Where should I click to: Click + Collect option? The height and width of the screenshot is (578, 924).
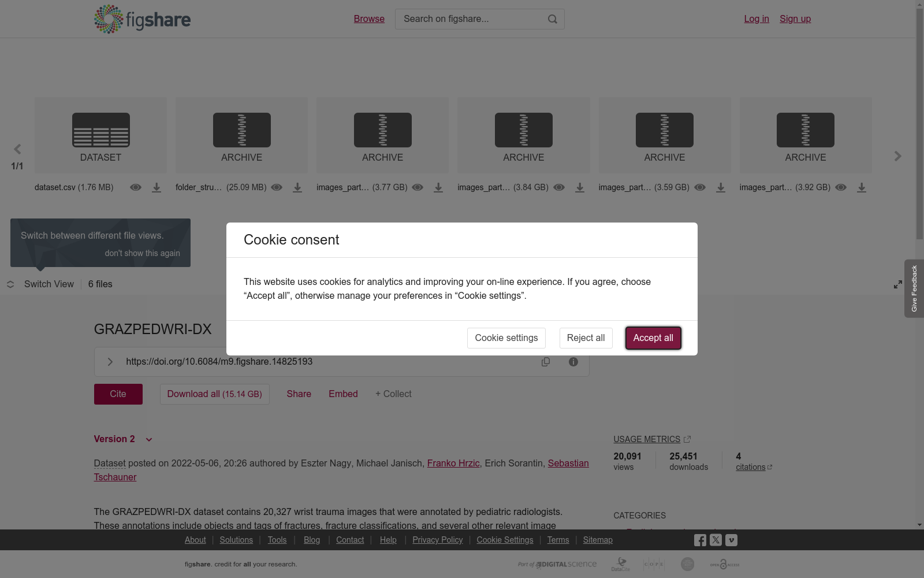click(x=393, y=394)
